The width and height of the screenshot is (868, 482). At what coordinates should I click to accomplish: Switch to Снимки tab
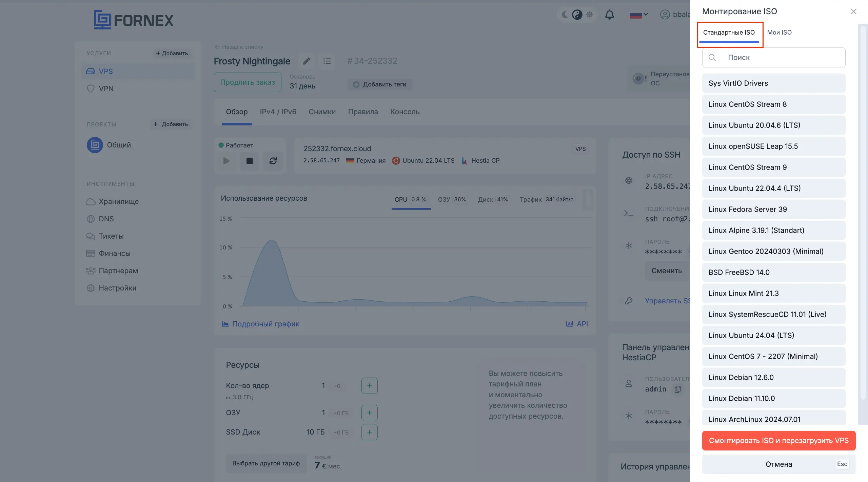click(x=322, y=112)
